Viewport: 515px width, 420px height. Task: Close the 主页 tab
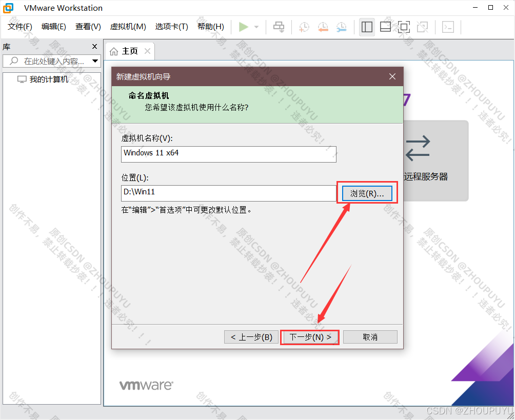point(147,51)
